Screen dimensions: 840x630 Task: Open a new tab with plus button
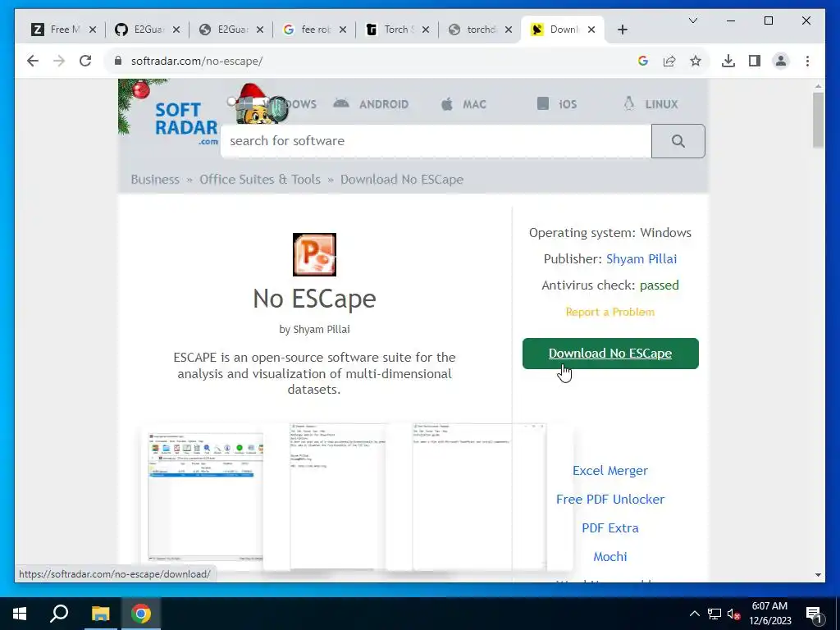coord(622,30)
